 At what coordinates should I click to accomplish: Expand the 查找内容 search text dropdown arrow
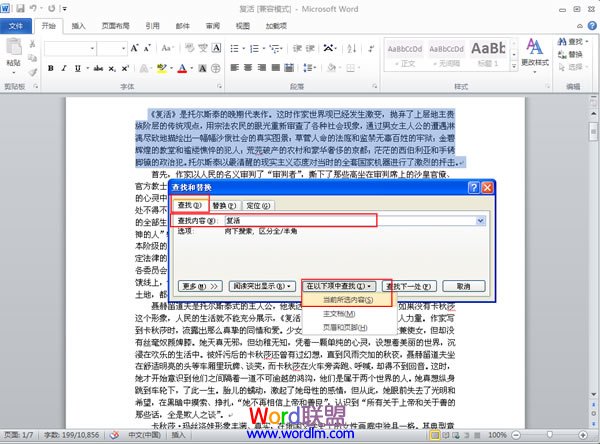[x=481, y=219]
